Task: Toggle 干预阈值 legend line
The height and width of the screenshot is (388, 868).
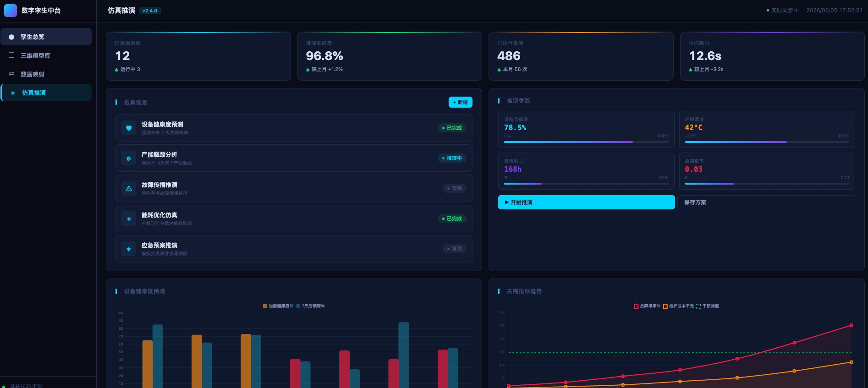Action: click(x=707, y=306)
